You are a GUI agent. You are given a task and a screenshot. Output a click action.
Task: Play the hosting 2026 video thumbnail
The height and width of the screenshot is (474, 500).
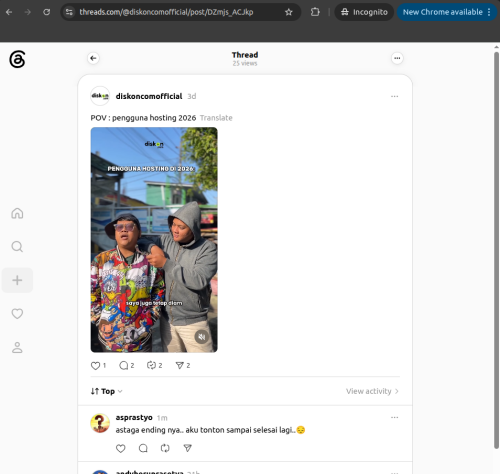coord(154,240)
